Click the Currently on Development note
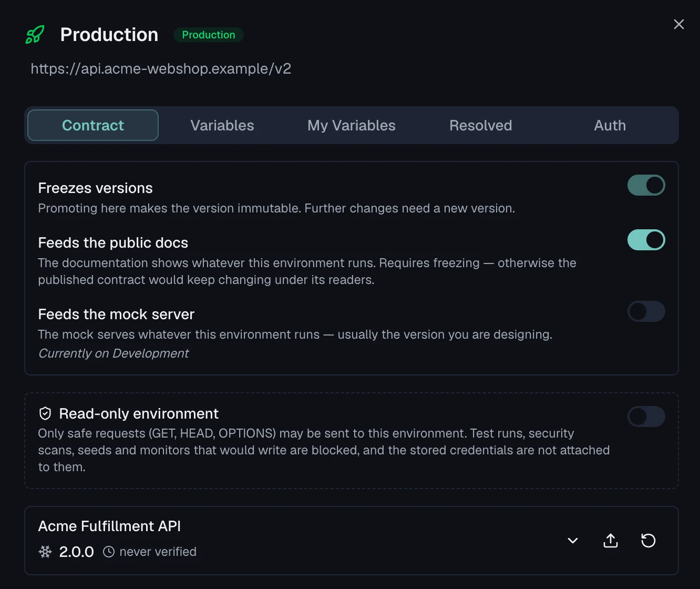 coord(114,353)
